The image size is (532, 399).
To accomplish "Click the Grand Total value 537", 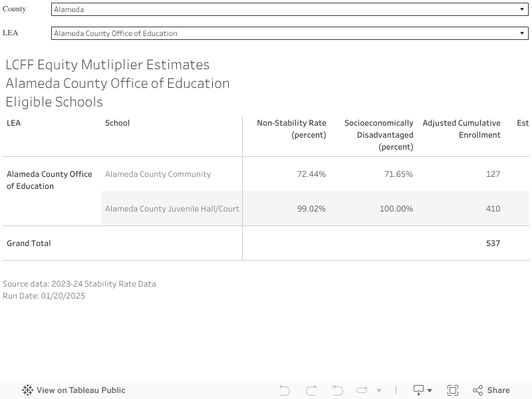I will tap(493, 243).
